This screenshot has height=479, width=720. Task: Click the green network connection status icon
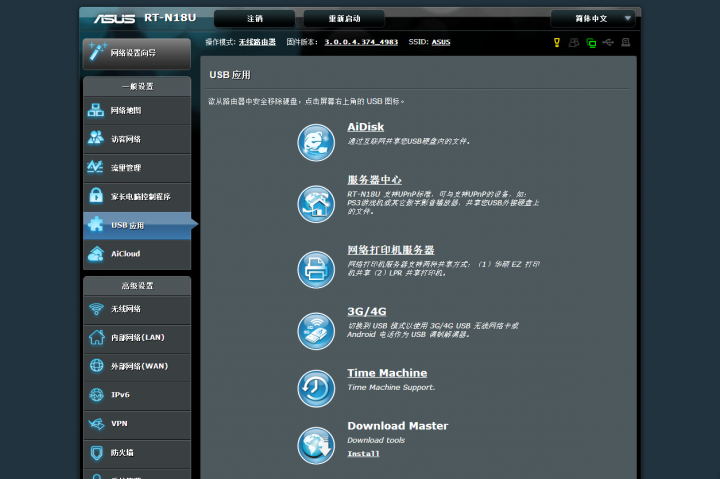[591, 43]
